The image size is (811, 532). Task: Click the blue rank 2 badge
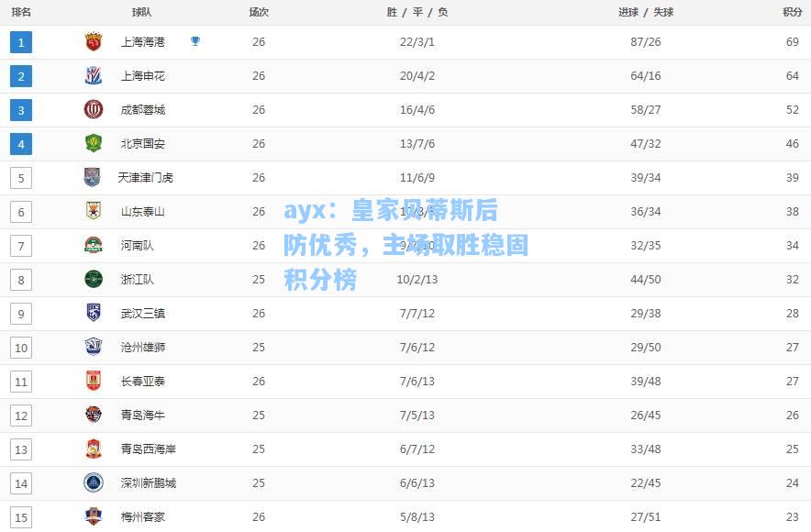(21, 76)
